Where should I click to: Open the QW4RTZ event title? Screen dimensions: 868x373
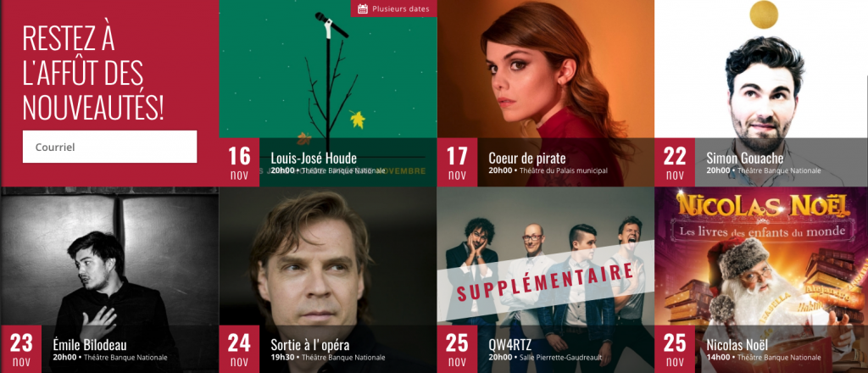point(509,345)
